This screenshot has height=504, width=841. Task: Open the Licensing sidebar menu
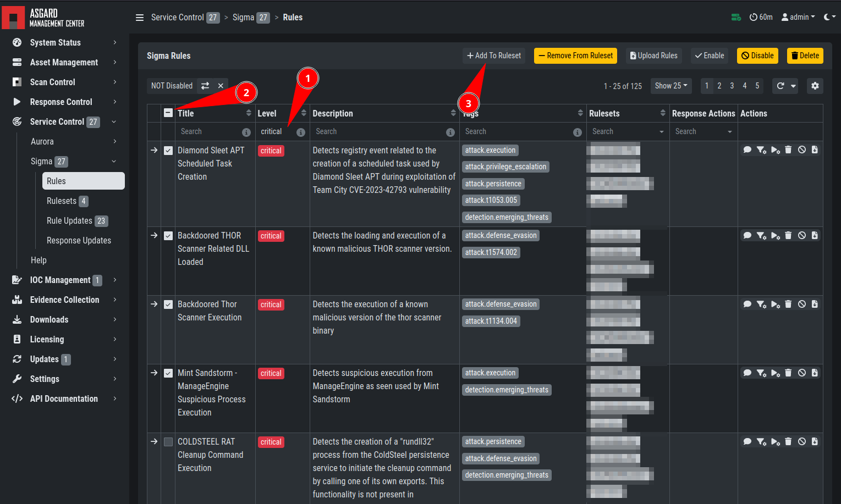point(64,339)
